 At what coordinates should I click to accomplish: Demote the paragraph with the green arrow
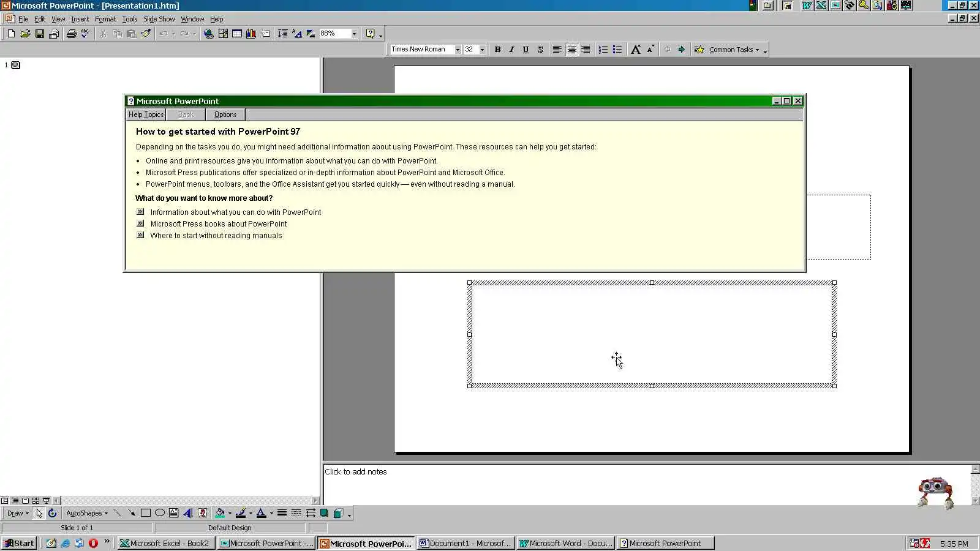pos(681,50)
